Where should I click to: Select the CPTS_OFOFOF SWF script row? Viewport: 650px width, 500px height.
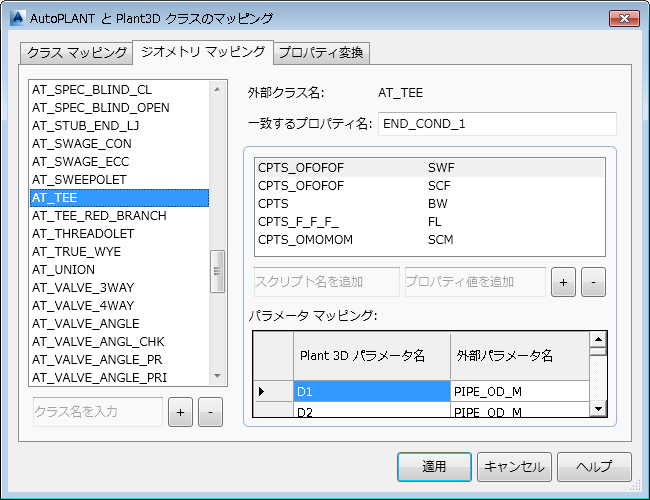tap(430, 168)
